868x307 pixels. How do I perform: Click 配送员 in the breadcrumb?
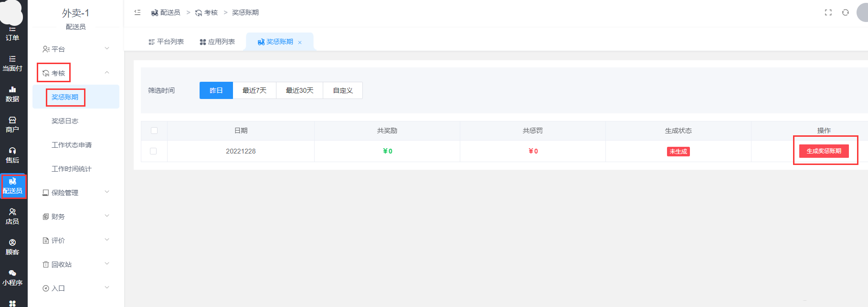coord(166,12)
